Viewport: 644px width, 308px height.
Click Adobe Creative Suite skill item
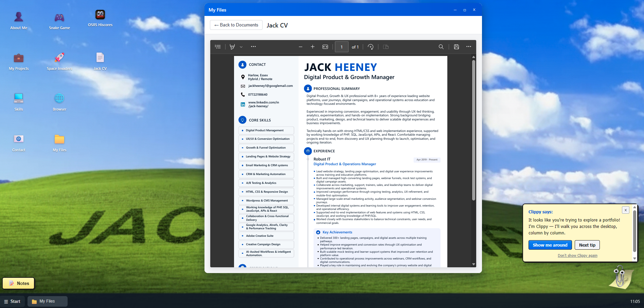click(x=266, y=236)
